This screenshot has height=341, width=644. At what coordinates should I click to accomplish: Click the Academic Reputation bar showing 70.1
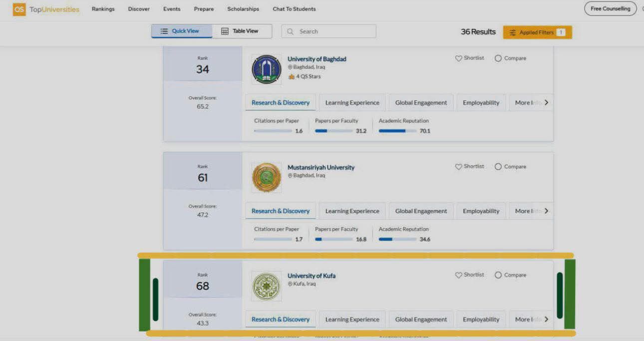point(397,131)
